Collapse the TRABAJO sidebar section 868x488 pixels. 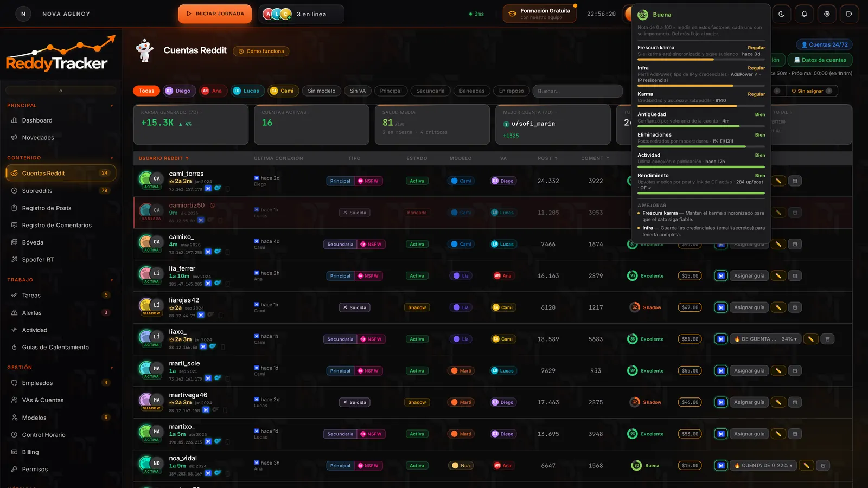(112, 280)
